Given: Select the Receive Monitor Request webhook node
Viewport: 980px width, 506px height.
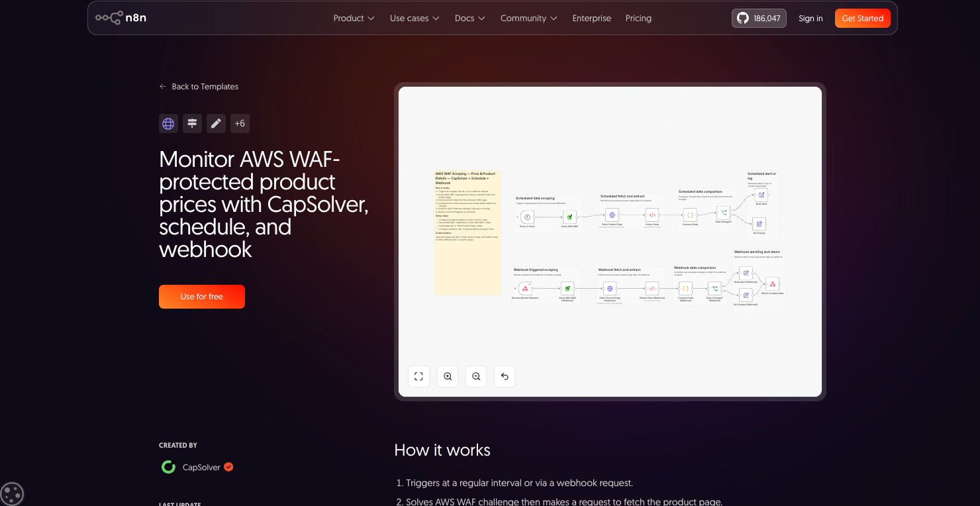Looking at the screenshot, I should coord(525,288).
